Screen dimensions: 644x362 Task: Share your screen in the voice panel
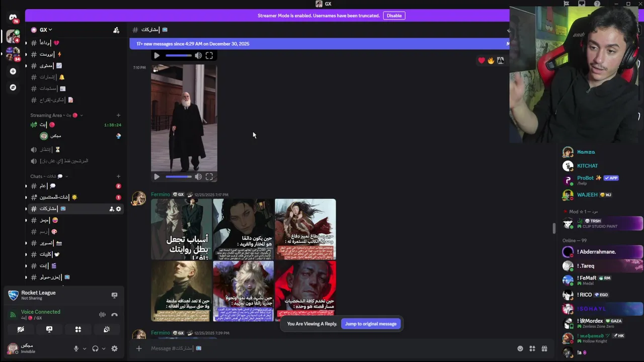click(x=49, y=329)
